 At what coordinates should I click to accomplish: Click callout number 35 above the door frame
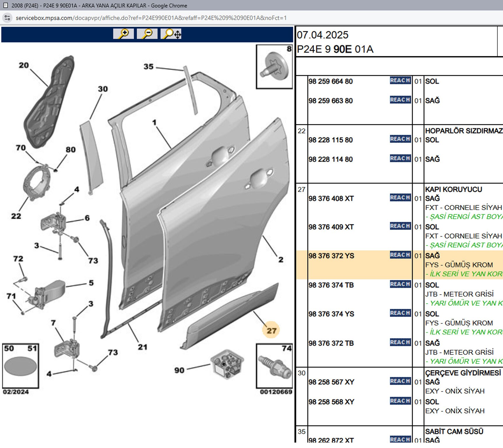click(x=148, y=67)
